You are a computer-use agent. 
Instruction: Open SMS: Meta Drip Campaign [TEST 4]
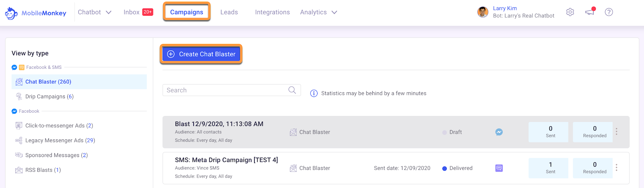tap(227, 160)
